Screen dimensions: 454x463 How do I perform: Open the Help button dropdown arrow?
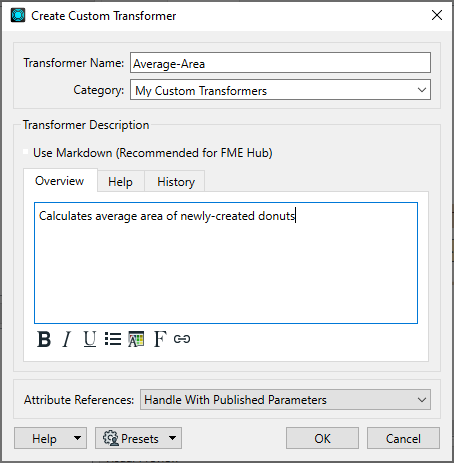[x=77, y=438]
